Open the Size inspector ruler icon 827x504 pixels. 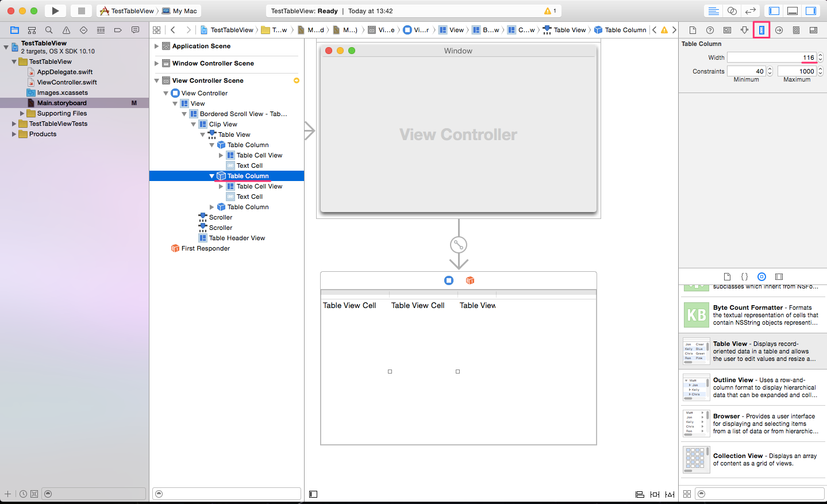[x=761, y=30]
